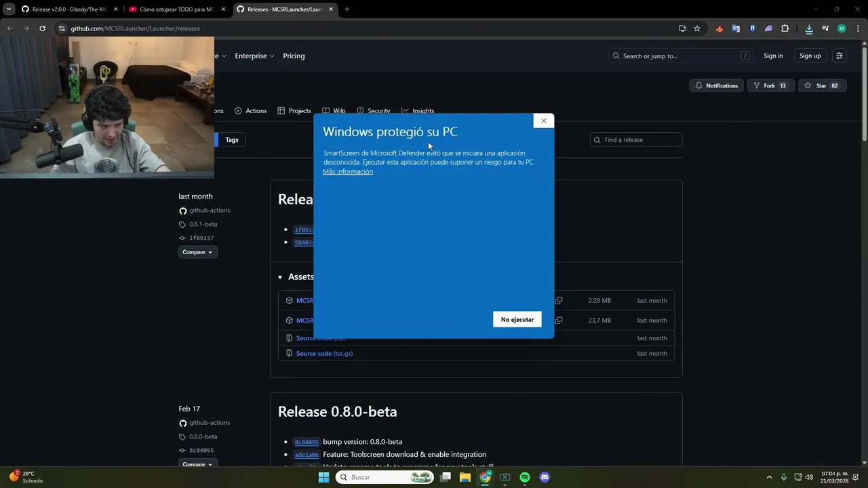Click the GitHub 'Sign in' link
This screenshot has height=488, width=868.
tap(773, 56)
